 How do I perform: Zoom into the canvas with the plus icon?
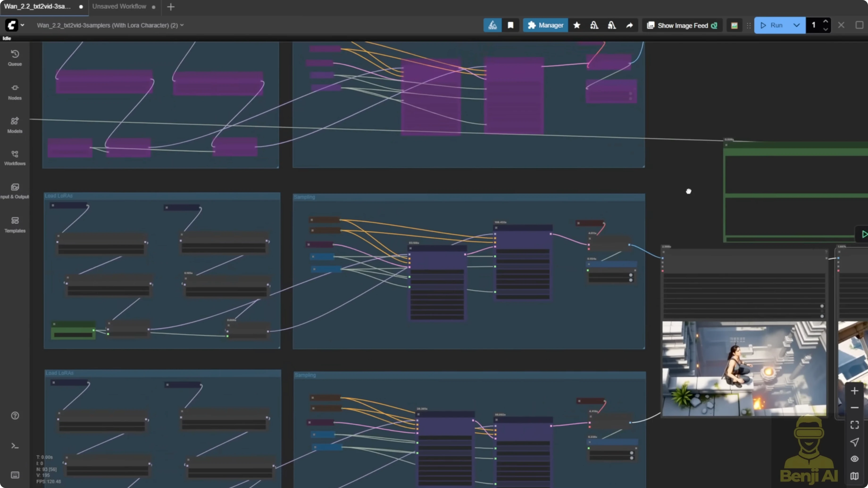[x=855, y=391]
